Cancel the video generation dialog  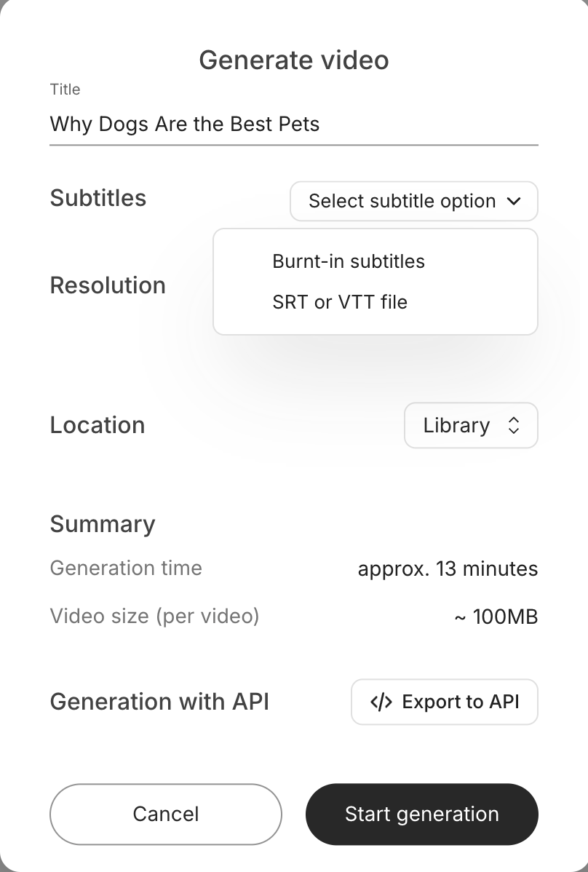(x=166, y=814)
